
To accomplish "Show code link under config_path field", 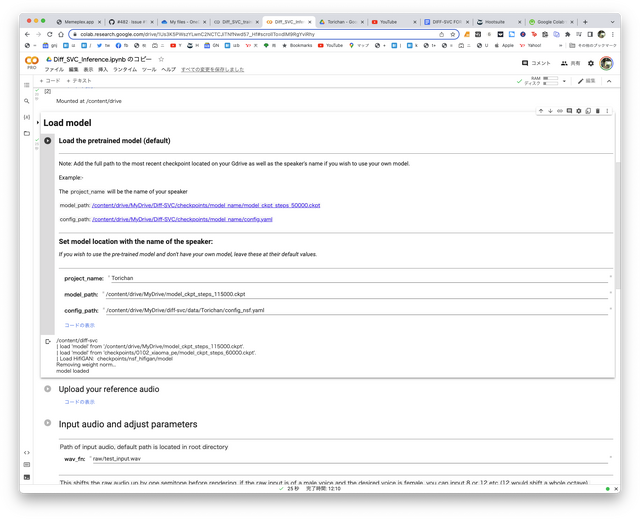I will click(x=80, y=326).
